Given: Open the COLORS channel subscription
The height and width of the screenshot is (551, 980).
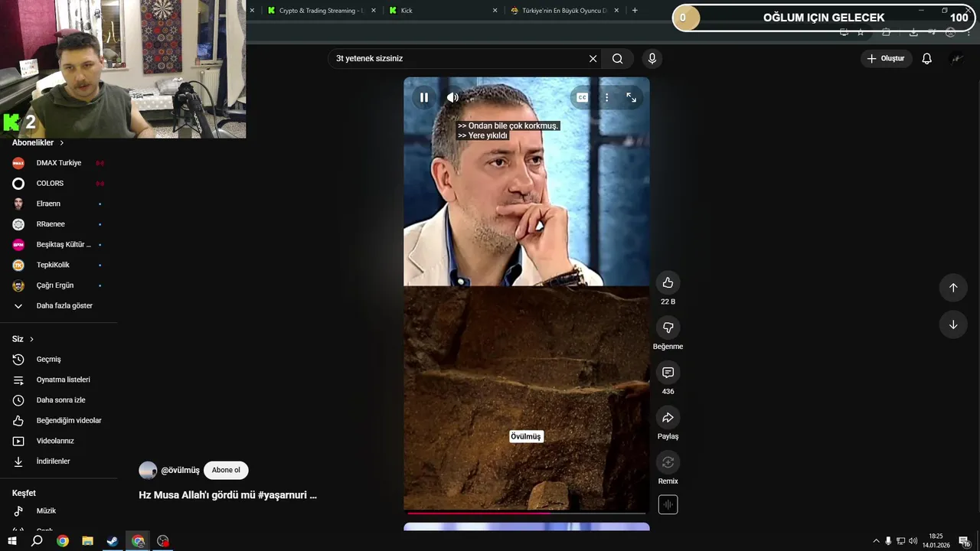Looking at the screenshot, I should pos(59,184).
